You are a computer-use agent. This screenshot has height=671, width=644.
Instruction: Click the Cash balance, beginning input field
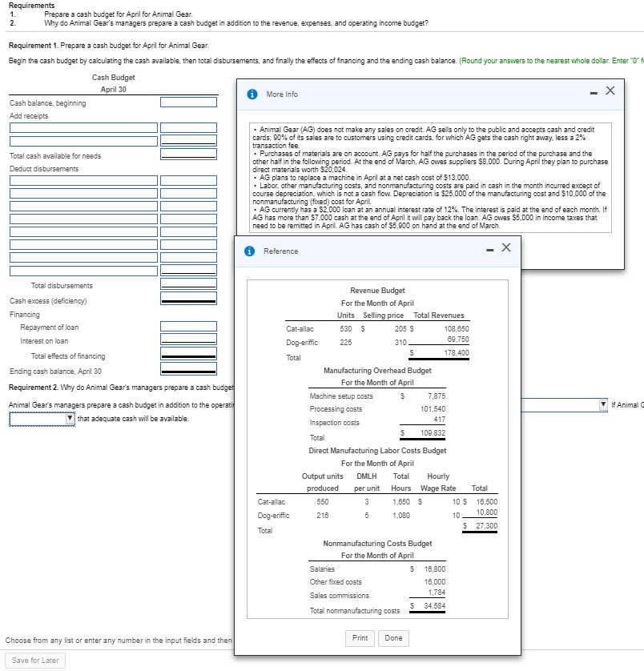189,102
